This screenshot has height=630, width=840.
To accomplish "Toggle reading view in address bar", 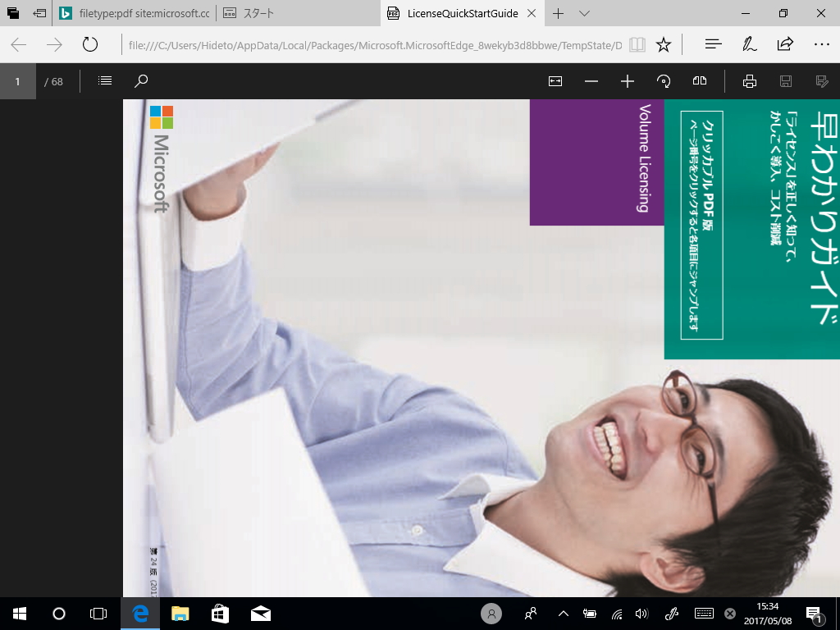I will point(637,43).
